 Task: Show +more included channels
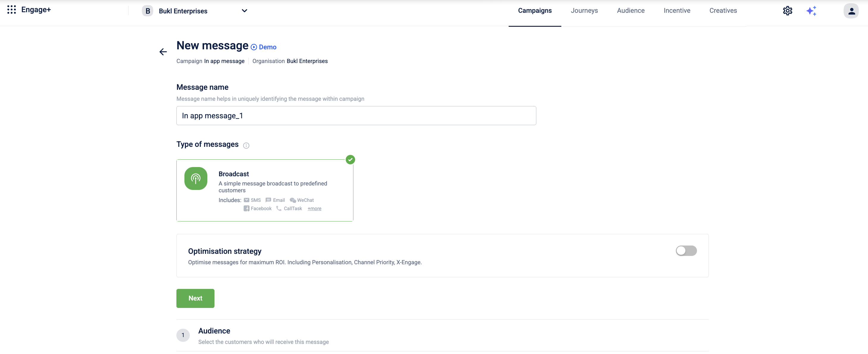(x=314, y=209)
